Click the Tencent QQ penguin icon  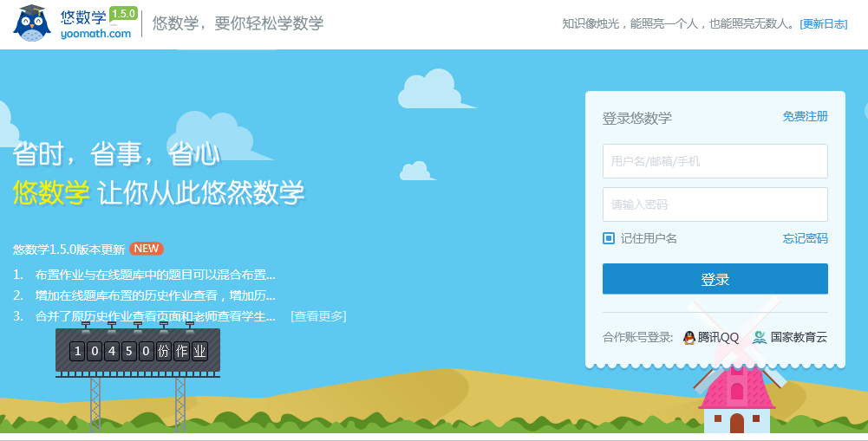pos(689,337)
